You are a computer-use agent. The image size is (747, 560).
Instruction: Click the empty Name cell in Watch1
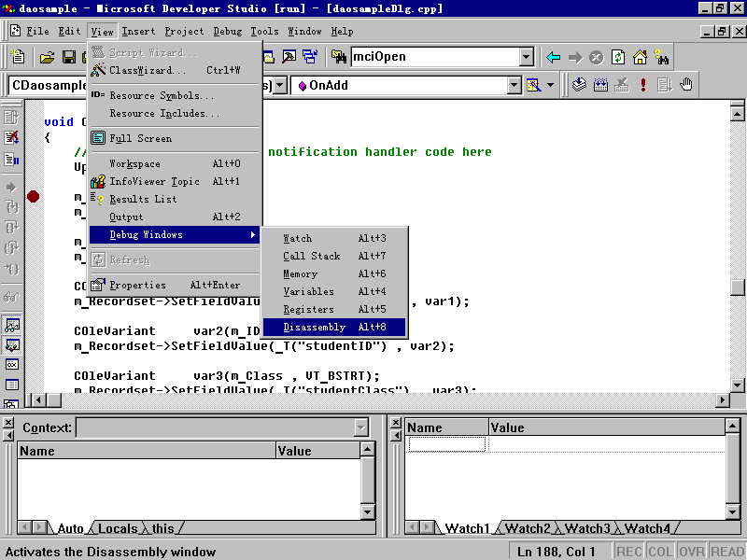(x=447, y=444)
